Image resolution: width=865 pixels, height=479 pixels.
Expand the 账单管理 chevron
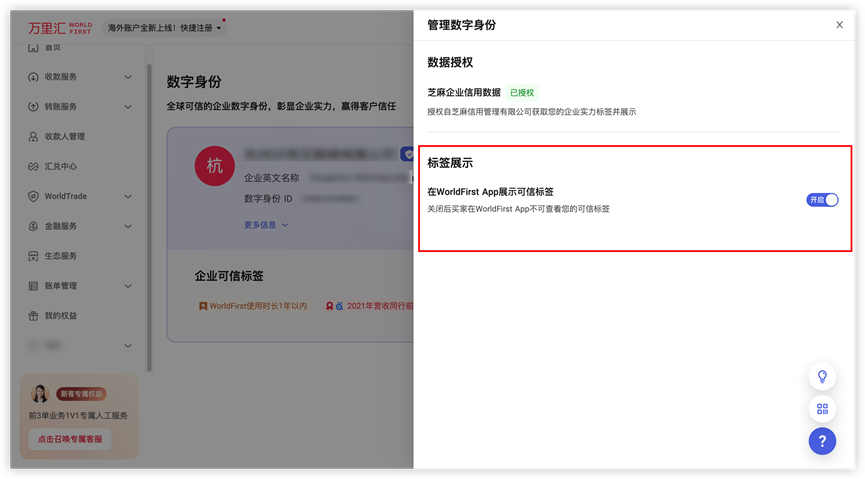point(128,286)
